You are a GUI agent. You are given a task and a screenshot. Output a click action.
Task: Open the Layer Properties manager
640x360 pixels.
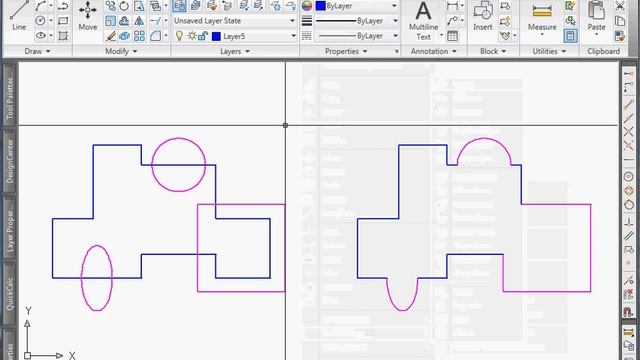179,6
